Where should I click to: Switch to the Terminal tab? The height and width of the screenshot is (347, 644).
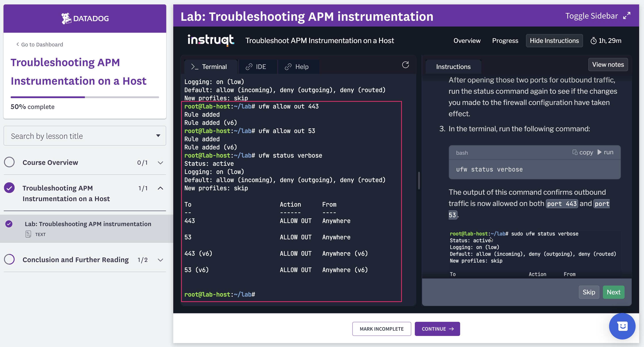211,67
